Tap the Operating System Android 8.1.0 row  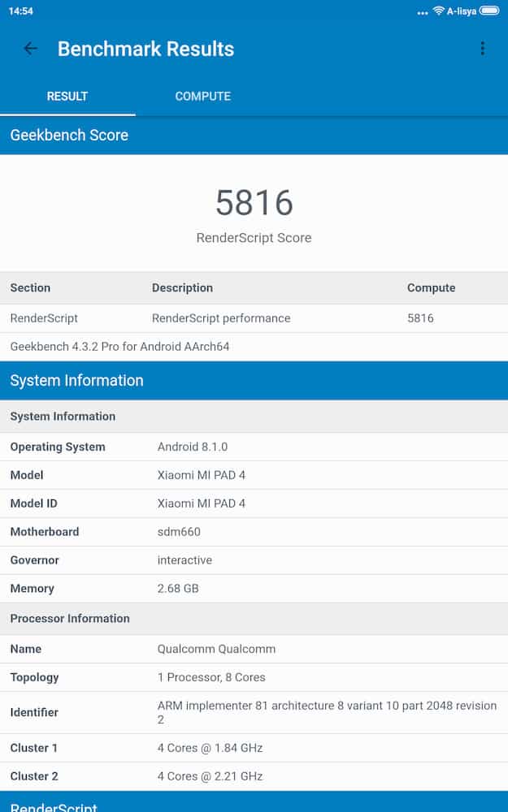tap(254, 447)
